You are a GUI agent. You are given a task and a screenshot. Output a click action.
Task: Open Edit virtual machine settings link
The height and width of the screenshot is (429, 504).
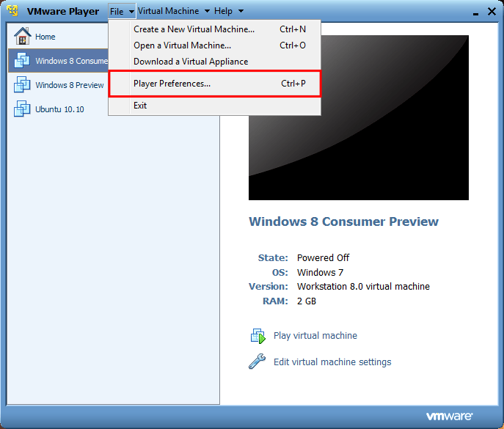coord(332,362)
